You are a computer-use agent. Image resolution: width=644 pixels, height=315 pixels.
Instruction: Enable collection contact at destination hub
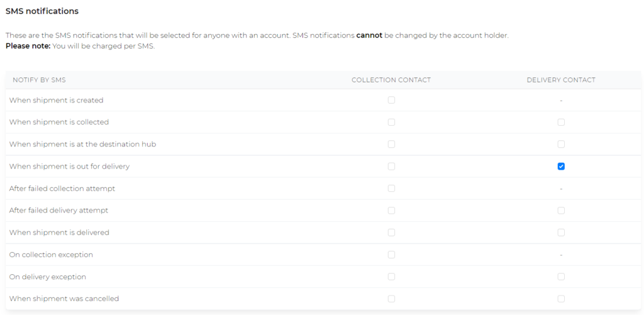(x=391, y=144)
